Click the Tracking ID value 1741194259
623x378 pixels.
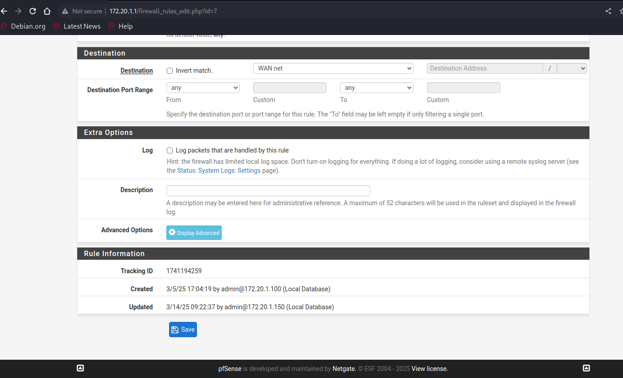pyautogui.click(x=184, y=271)
